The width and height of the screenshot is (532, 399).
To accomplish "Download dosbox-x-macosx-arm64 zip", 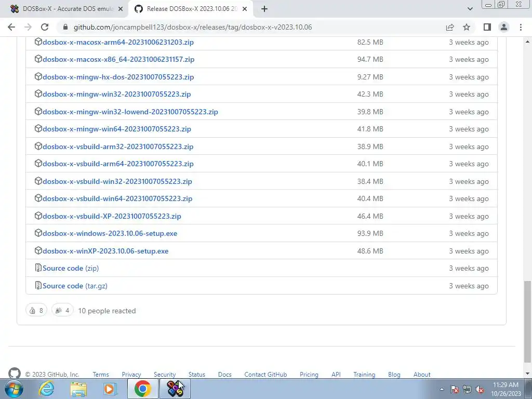I will [x=118, y=42].
